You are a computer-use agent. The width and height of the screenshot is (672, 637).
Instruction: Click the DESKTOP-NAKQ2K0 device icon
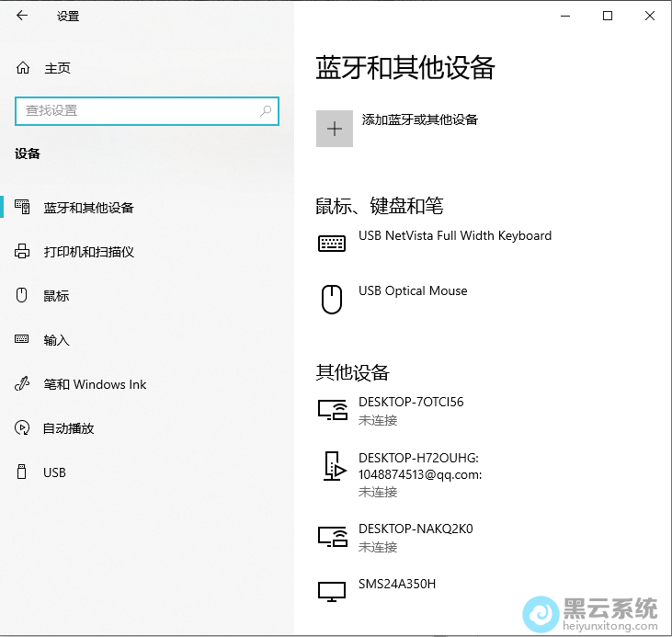coord(332,537)
